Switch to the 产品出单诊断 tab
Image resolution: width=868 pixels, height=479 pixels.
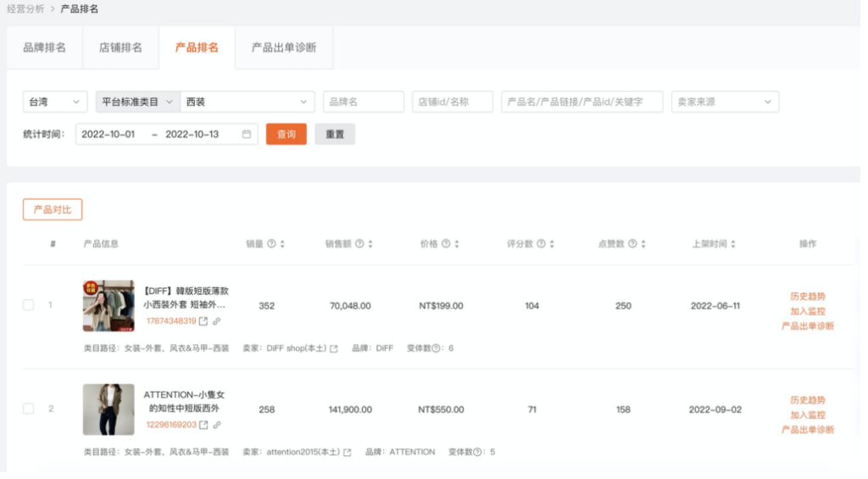point(284,47)
